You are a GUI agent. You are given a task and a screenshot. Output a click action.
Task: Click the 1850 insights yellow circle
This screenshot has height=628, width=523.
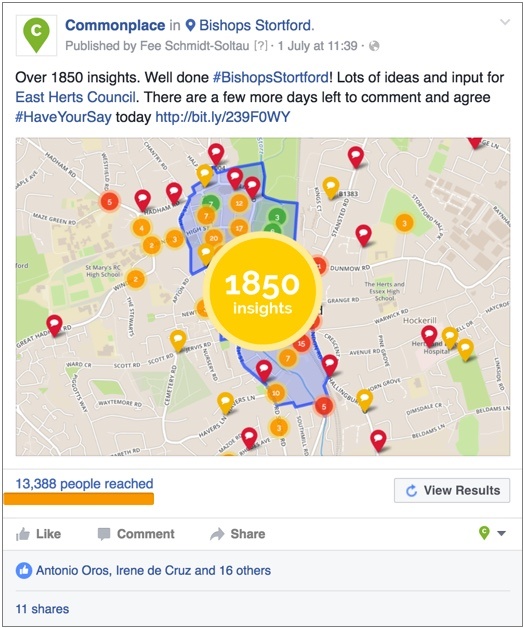tap(262, 292)
